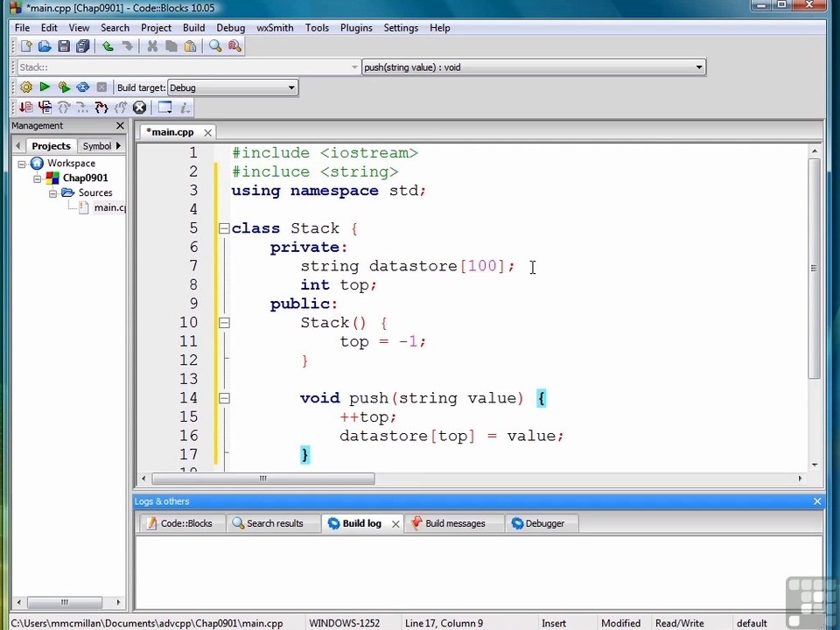Redo the last edit
The height and width of the screenshot is (630, 840).
(127, 46)
